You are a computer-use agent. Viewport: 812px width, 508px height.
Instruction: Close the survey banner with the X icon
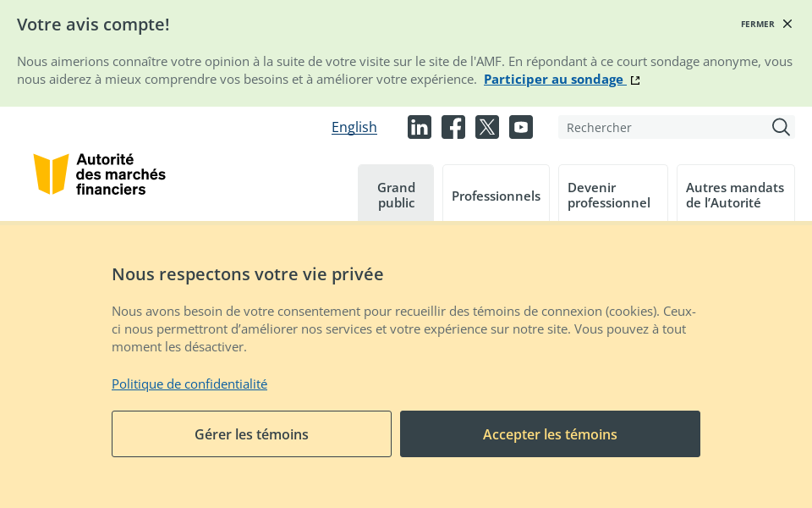point(787,24)
